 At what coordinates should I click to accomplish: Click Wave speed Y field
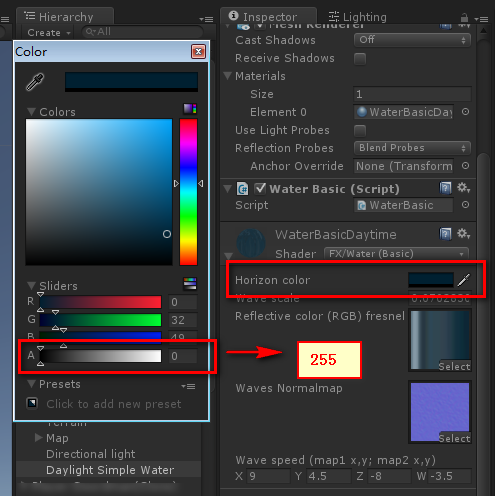pos(329,476)
